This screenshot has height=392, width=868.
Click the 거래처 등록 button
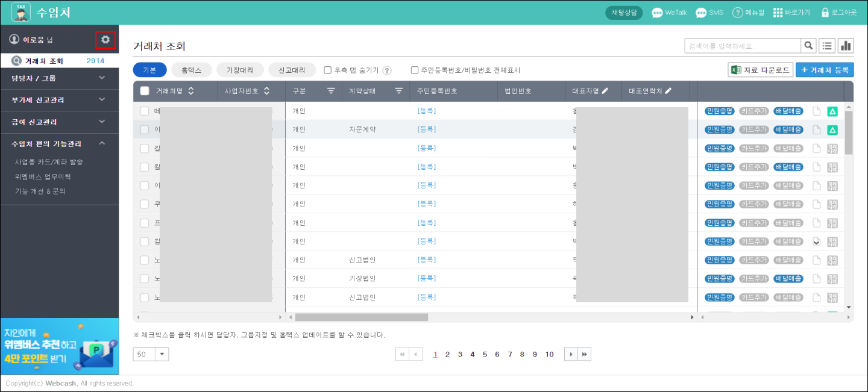[x=824, y=70]
